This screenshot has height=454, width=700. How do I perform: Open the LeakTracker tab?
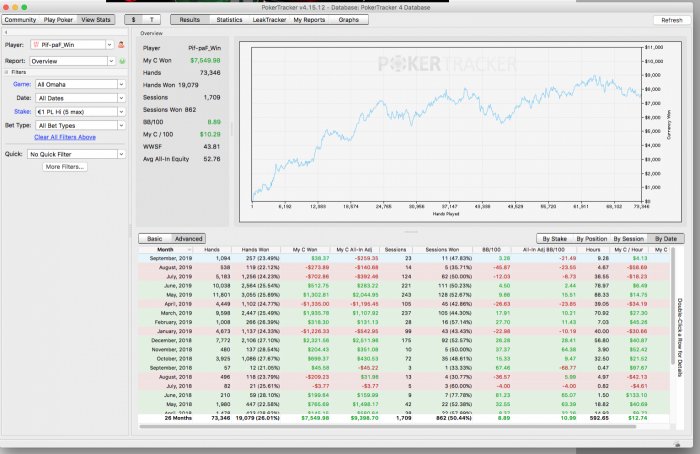pyautogui.click(x=269, y=20)
